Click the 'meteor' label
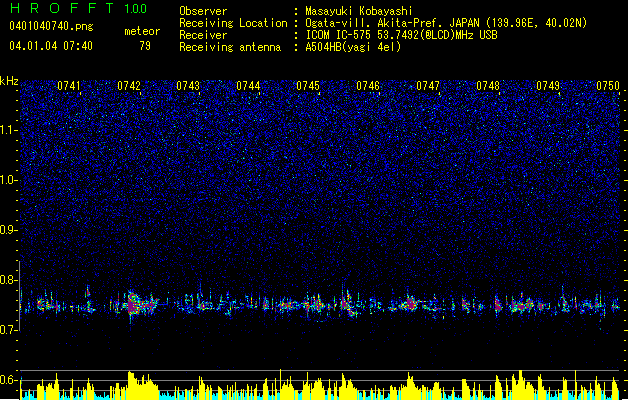The image size is (629, 400). coord(142,31)
